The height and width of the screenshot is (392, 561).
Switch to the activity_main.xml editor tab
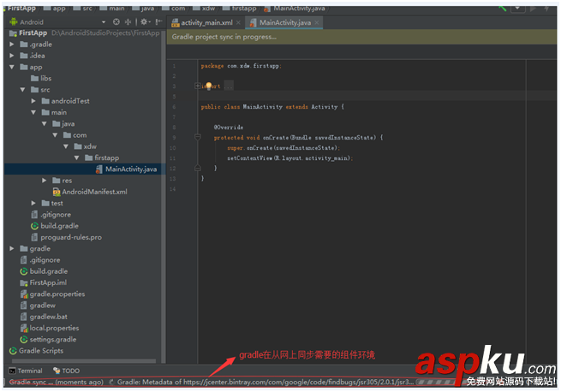point(206,22)
